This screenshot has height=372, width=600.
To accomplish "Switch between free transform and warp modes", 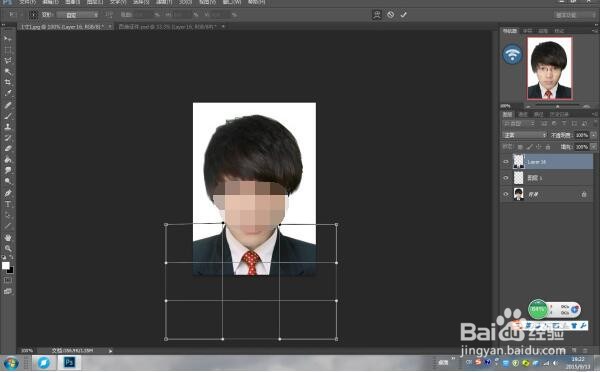I will tap(377, 15).
